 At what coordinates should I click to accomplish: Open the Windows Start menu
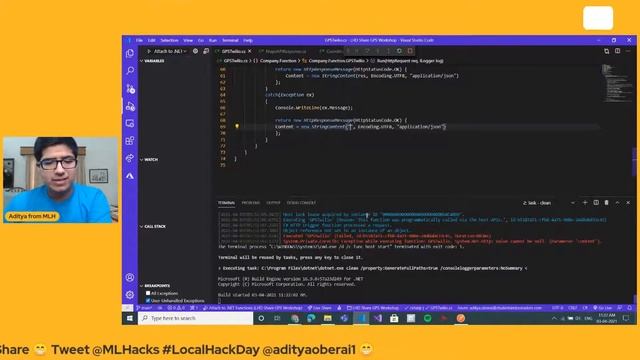pos(129,318)
